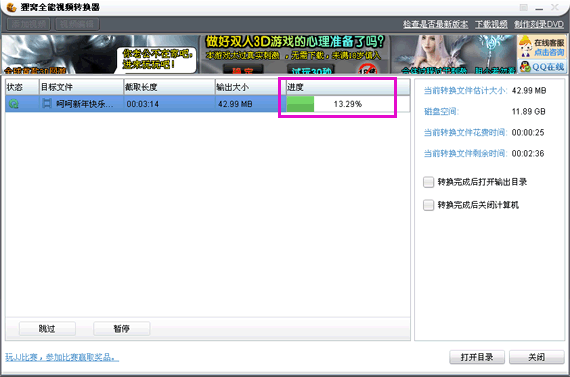570x377 pixels.
Task: Click the 关闭 button
Action: coord(537,357)
